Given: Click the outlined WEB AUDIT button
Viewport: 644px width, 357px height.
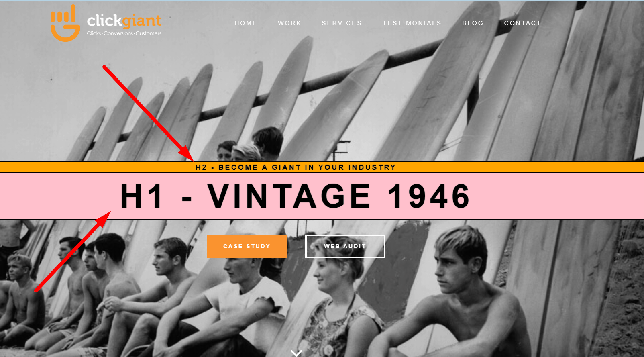Looking at the screenshot, I should pos(345,246).
